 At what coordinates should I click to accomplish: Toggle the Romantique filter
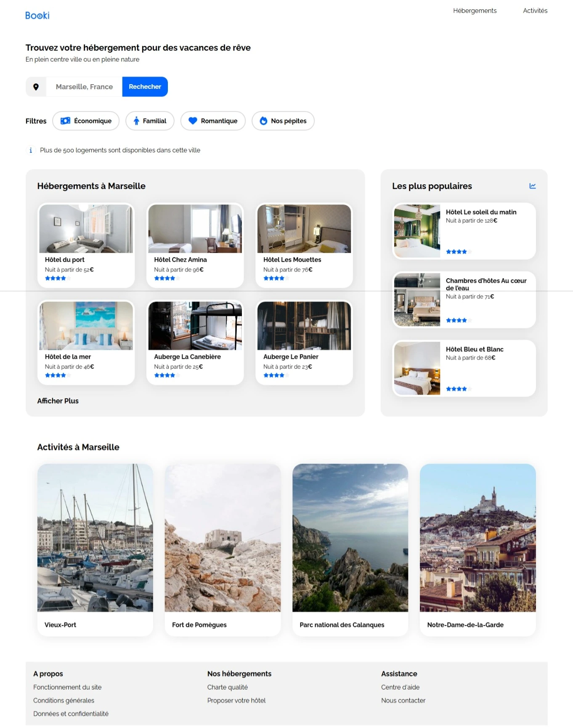[213, 121]
